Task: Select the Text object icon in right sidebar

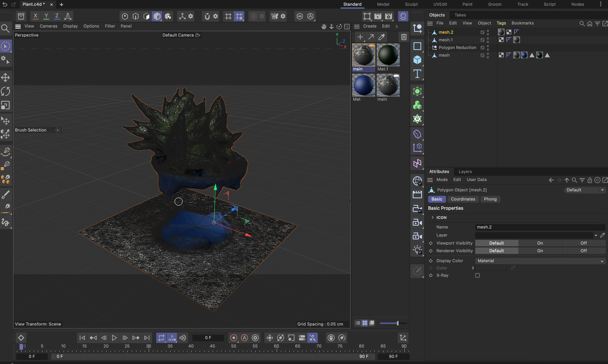Action: (417, 74)
